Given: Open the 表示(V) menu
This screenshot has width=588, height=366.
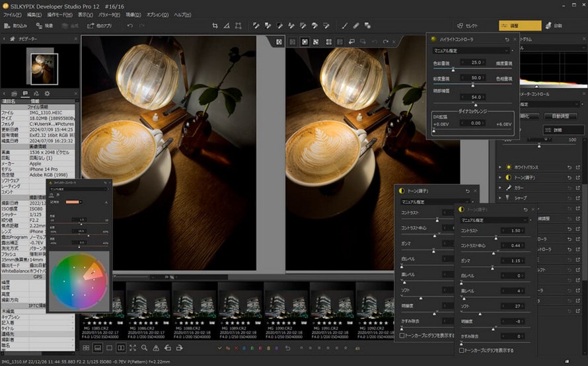Looking at the screenshot, I should [85, 15].
